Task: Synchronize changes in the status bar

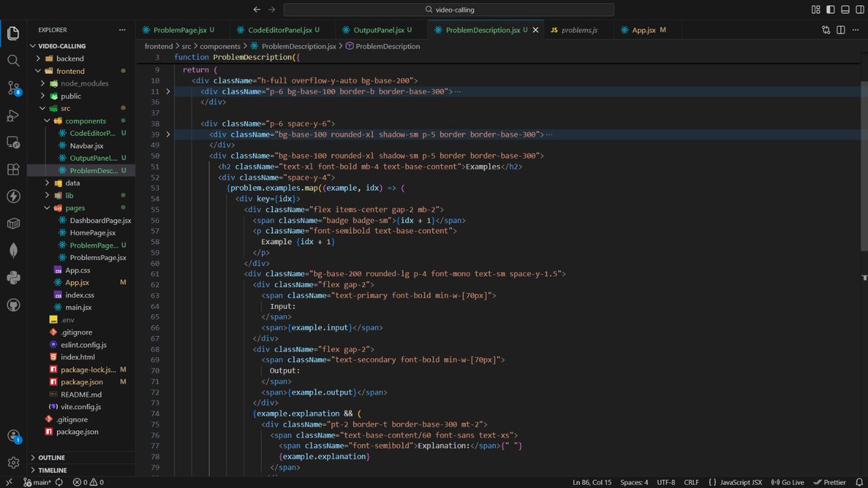Action: 59,482
